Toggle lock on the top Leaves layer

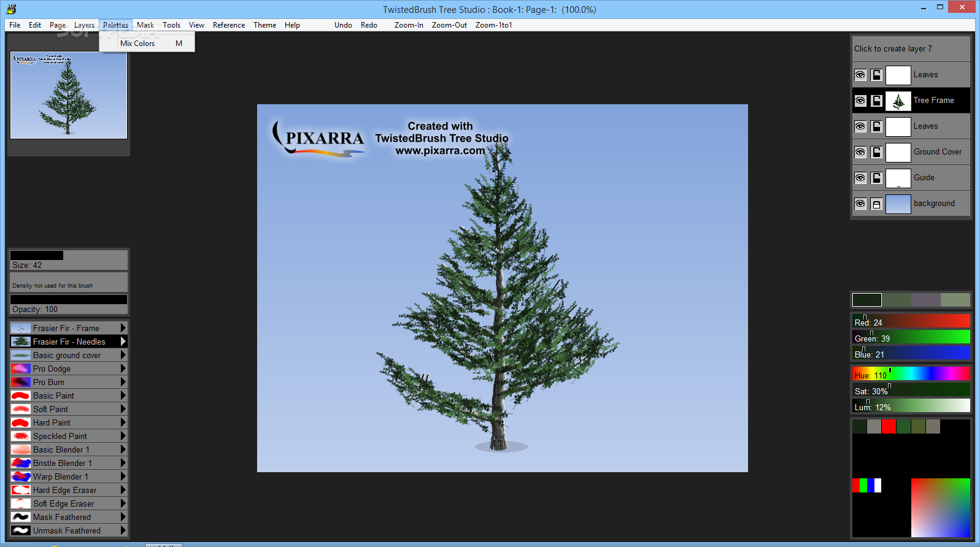(x=877, y=75)
